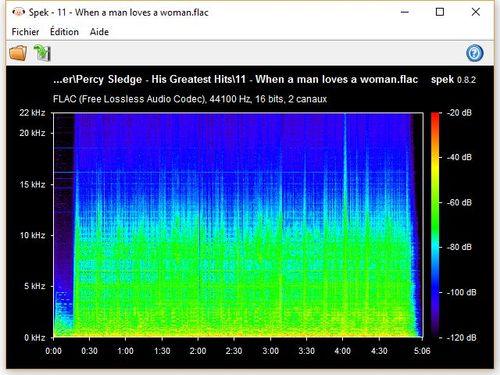The image size is (500, 375).
Task: Click the 0:30 time label
Action: tap(89, 351)
